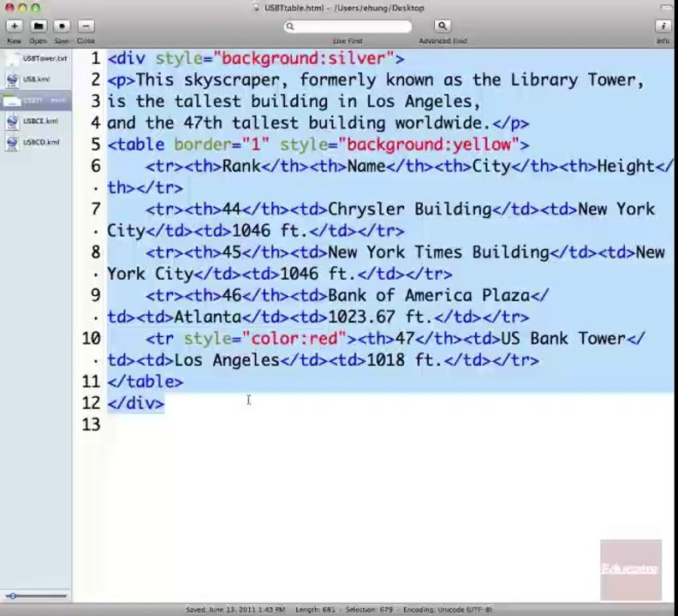Click the "Encoding: Unicode (UTF-8)" status entry
Image resolution: width=678 pixels, height=616 pixels.
click(448, 609)
